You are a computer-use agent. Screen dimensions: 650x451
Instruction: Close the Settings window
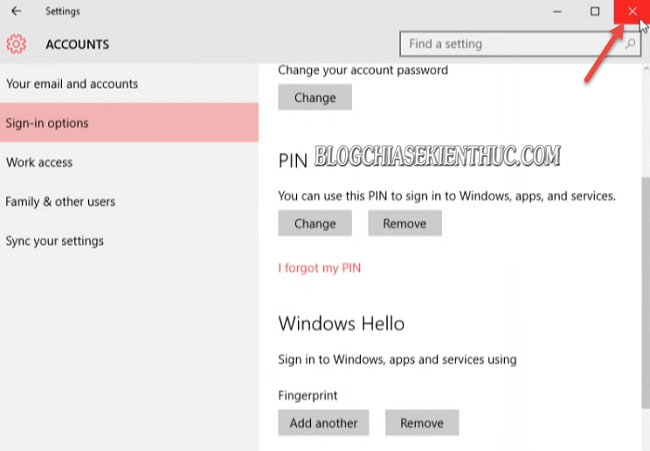[x=632, y=11]
